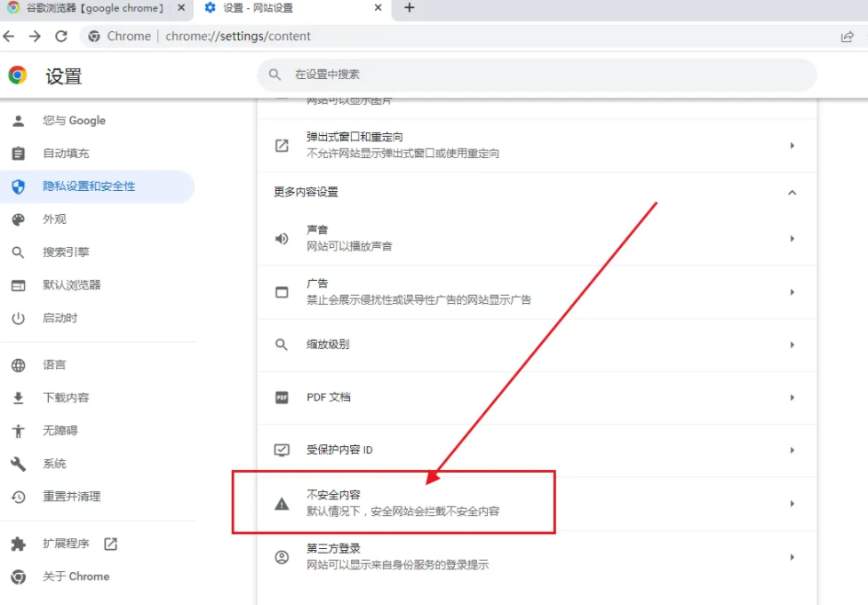Click the shield icon for 隐私设置和安全性

tap(19, 187)
